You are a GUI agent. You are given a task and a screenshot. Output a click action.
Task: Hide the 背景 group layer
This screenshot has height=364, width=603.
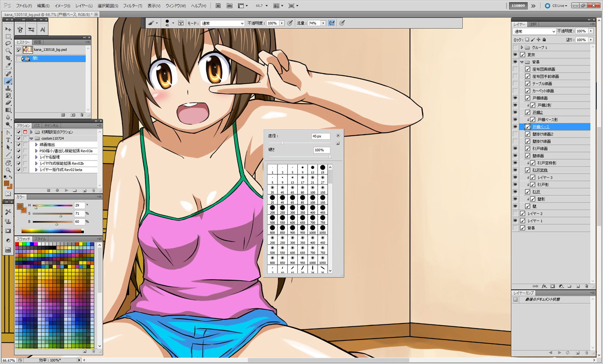click(515, 62)
